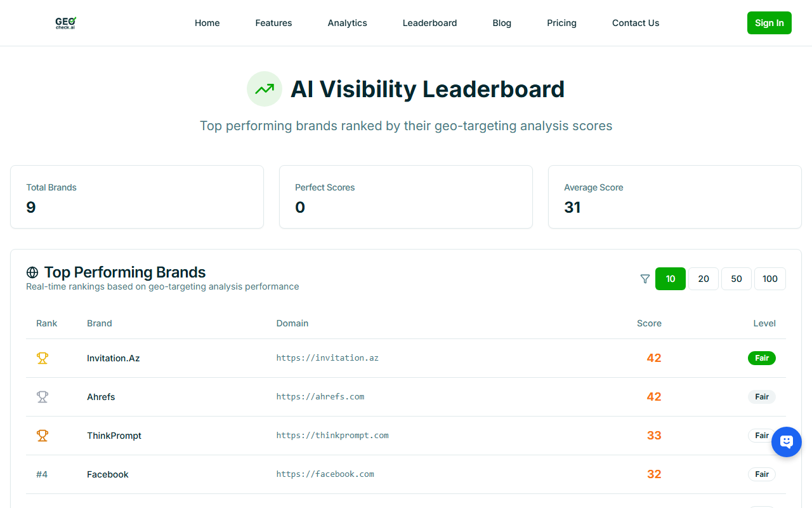Viewport: 812px width, 508px height.
Task: Click the green Fair badge for Invitation.Az
Action: pos(762,358)
